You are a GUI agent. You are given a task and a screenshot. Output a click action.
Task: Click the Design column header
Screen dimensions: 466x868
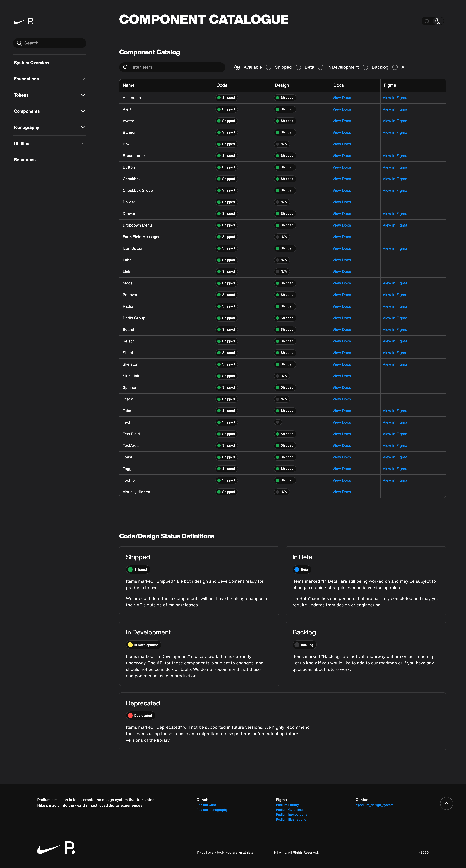[x=301, y=85]
